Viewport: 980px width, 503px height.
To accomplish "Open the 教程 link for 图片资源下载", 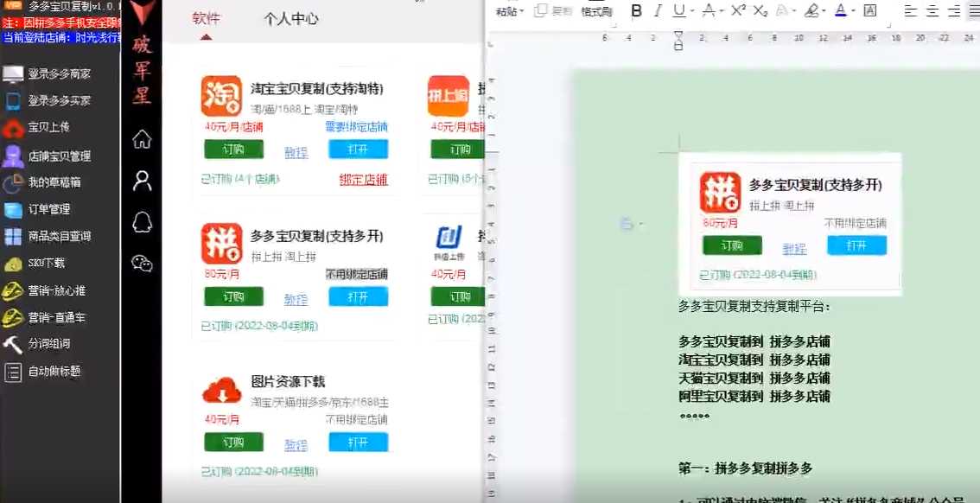I will 296,445.
